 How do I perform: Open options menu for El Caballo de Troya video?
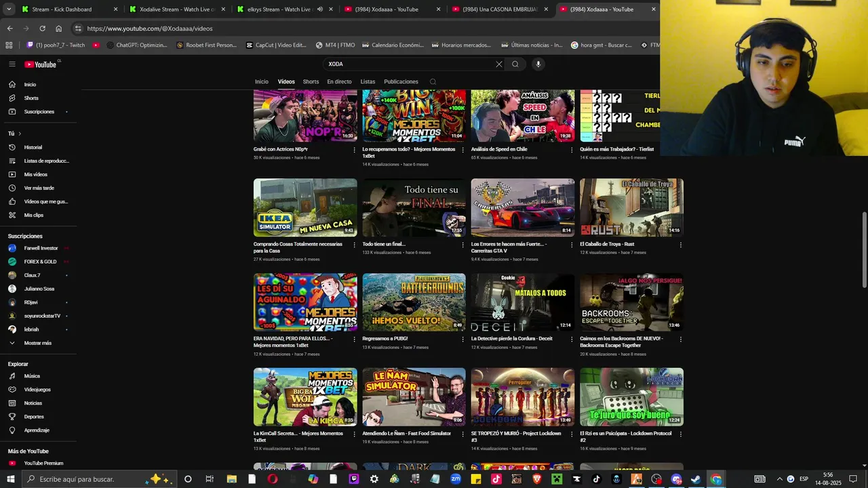[x=680, y=245]
